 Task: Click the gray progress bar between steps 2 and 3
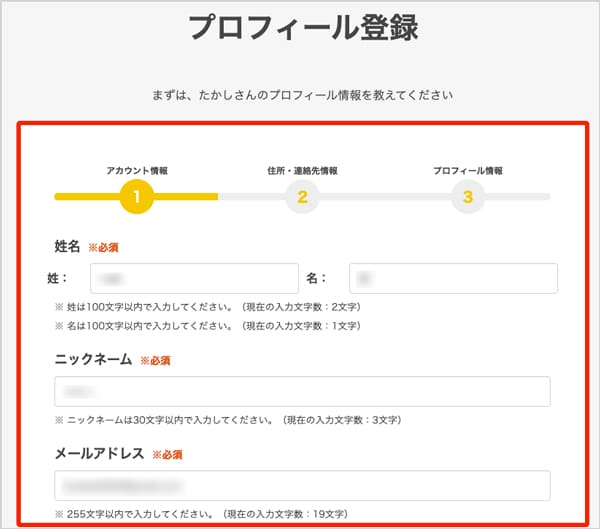click(385, 197)
